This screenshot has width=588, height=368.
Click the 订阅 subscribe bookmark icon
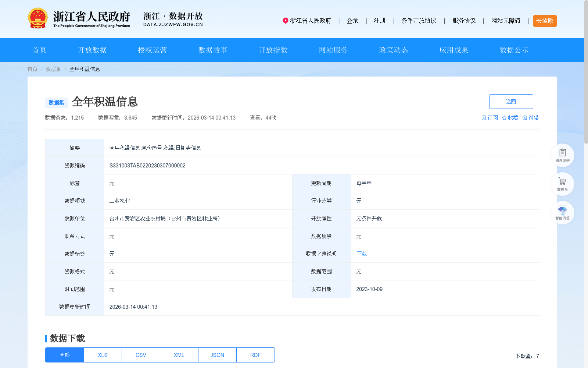(x=484, y=118)
